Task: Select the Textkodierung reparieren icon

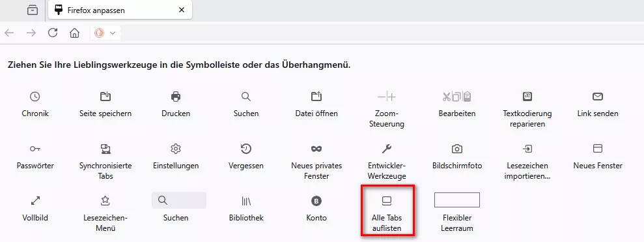Action: [527, 97]
